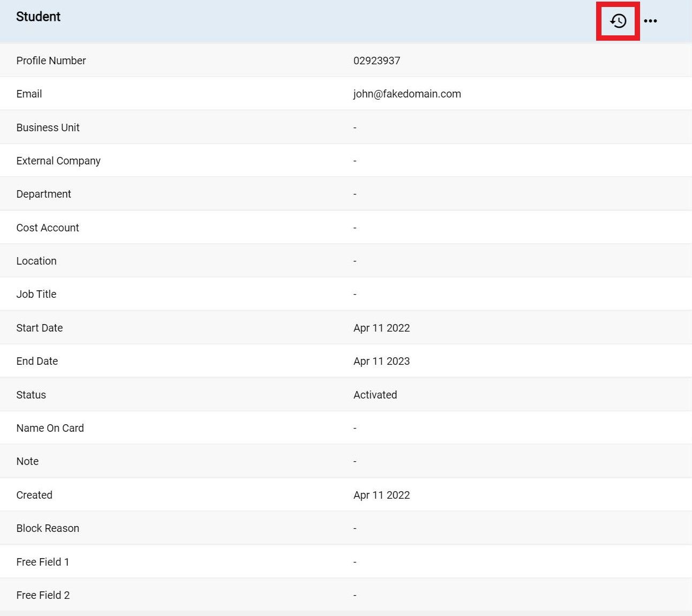692x616 pixels.
Task: Click the empty Business Unit field
Action: tap(355, 127)
